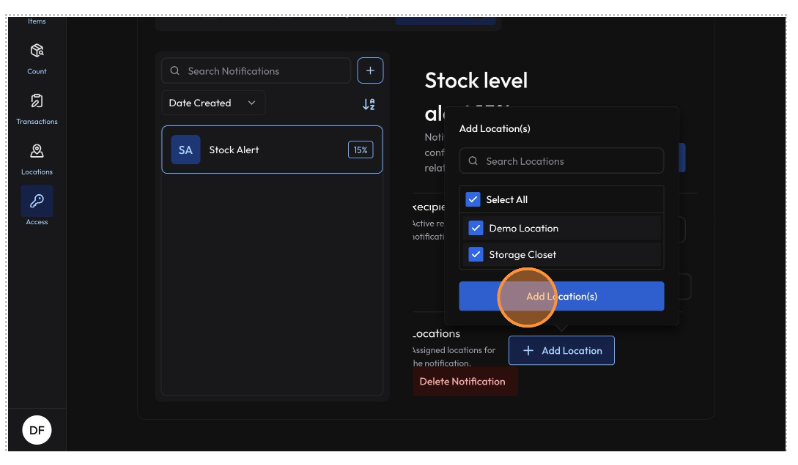798x465 pixels.
Task: Click the search icon in Search Notifications
Action: click(x=175, y=71)
